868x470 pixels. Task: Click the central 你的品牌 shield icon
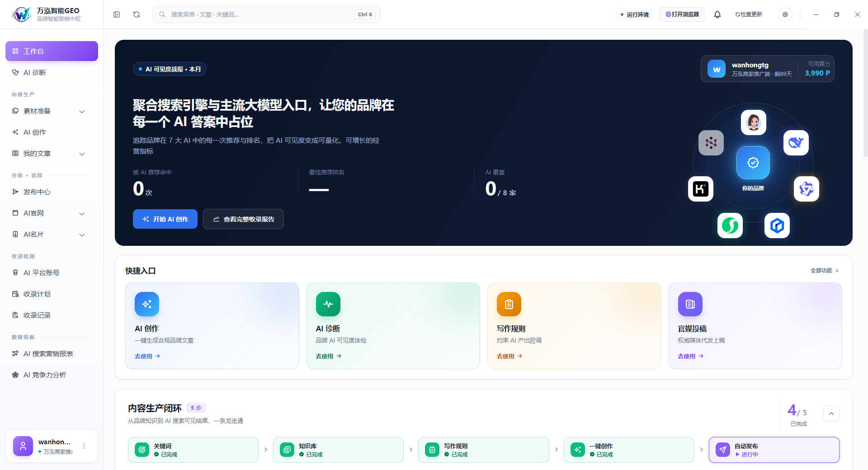click(x=753, y=163)
